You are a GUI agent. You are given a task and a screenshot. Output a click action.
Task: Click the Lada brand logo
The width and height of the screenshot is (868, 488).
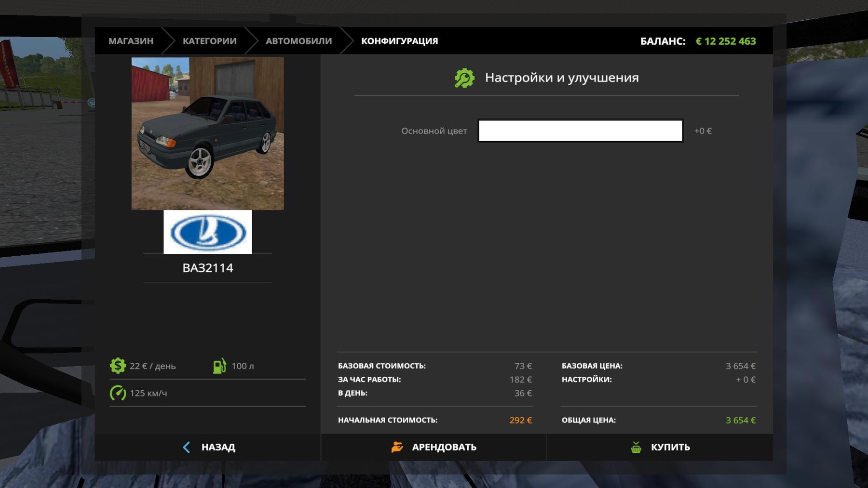[207, 232]
